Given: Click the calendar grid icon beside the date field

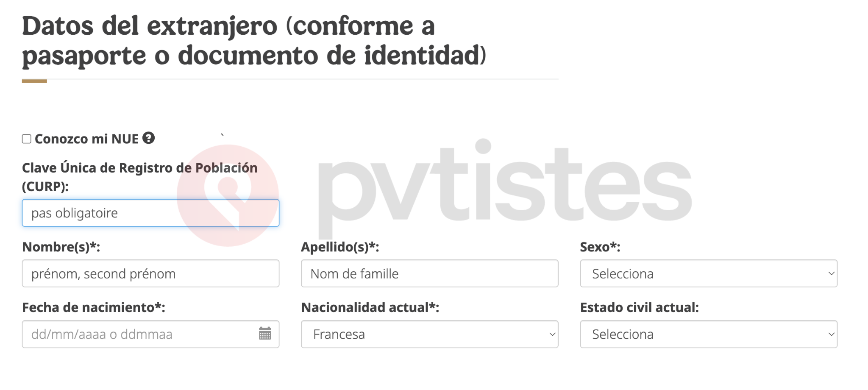Looking at the screenshot, I should [265, 334].
